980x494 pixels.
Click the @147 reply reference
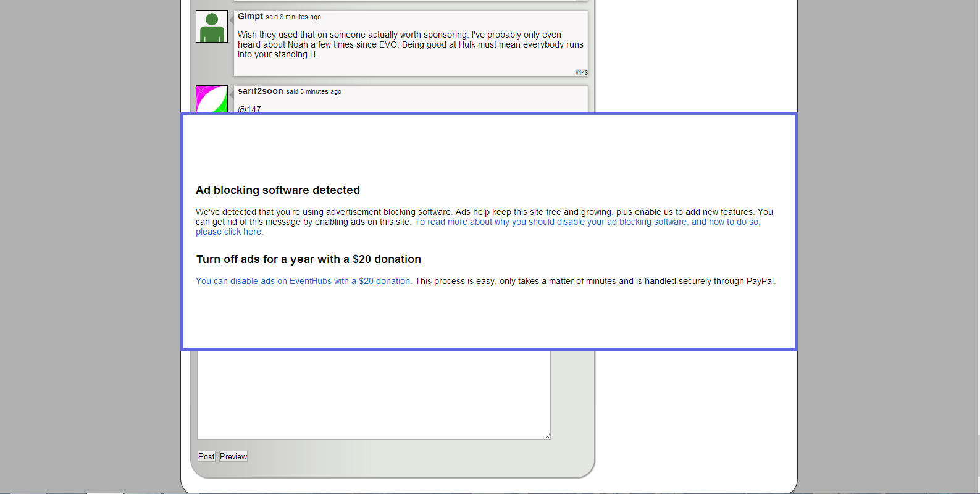[x=249, y=109]
